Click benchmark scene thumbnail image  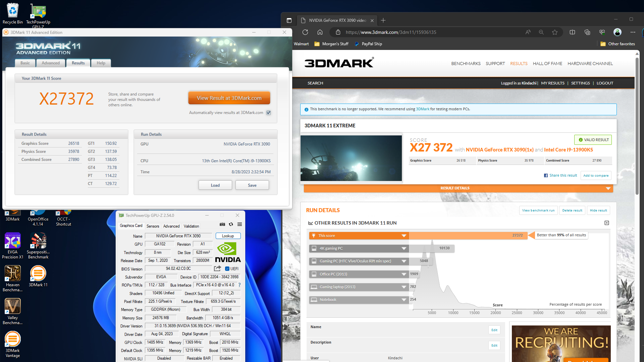pyautogui.click(x=351, y=158)
